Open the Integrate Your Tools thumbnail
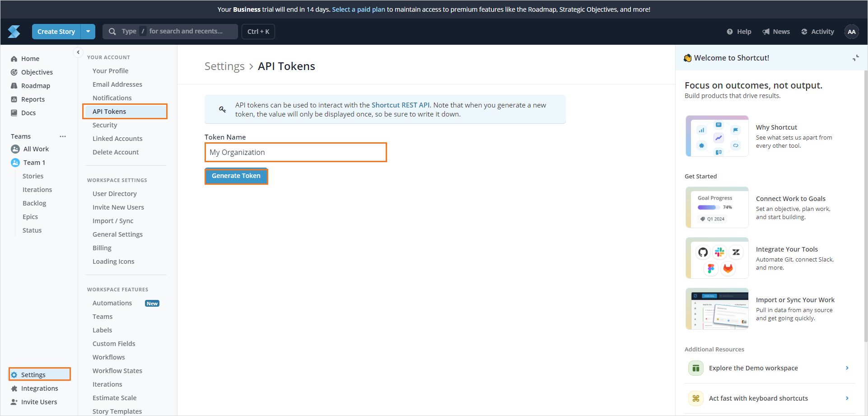The width and height of the screenshot is (868, 416). tap(717, 258)
